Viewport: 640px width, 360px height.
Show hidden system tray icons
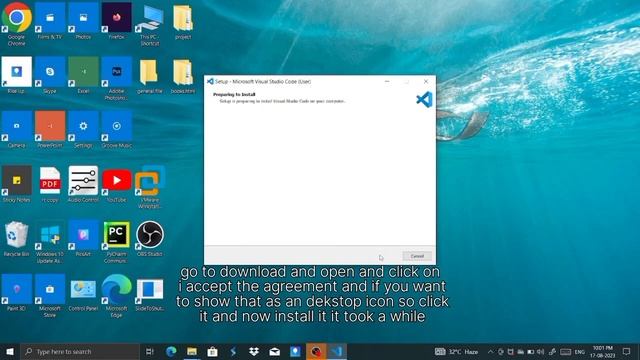491,351
